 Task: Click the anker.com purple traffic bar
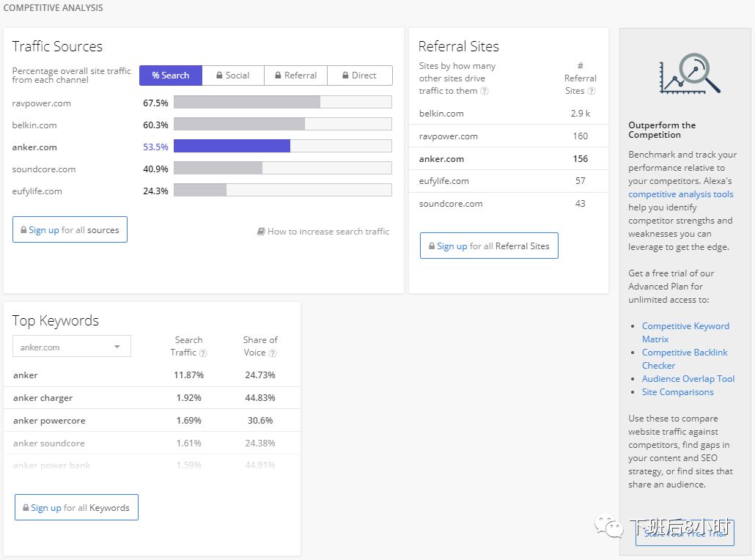(x=232, y=147)
